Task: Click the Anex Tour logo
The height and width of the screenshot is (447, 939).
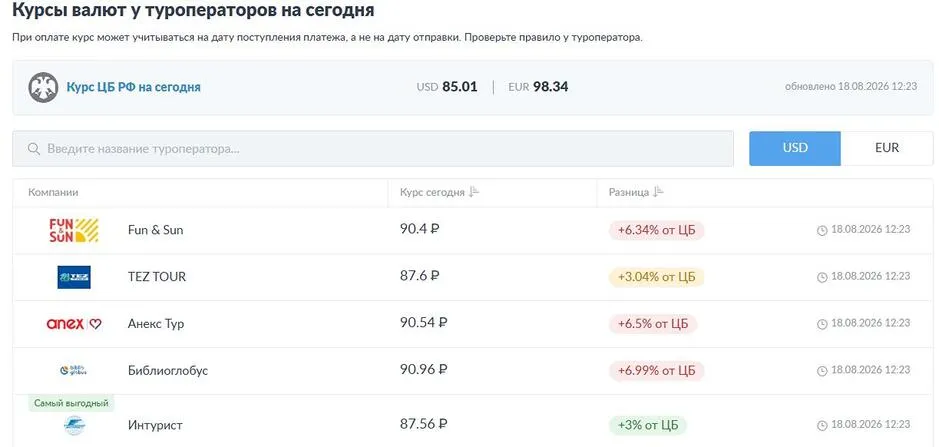Action: point(74,324)
